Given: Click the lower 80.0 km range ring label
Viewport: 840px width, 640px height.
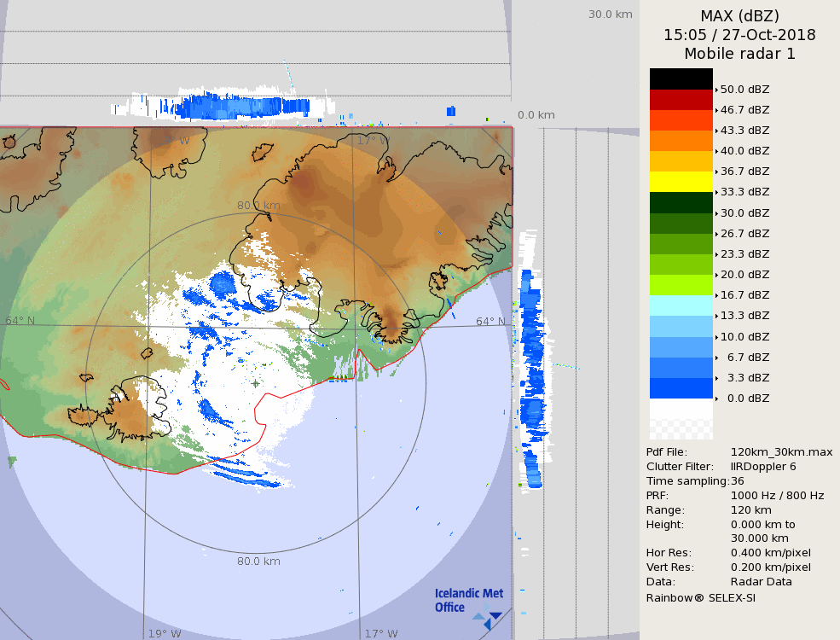Looking at the screenshot, I should click(x=258, y=561).
